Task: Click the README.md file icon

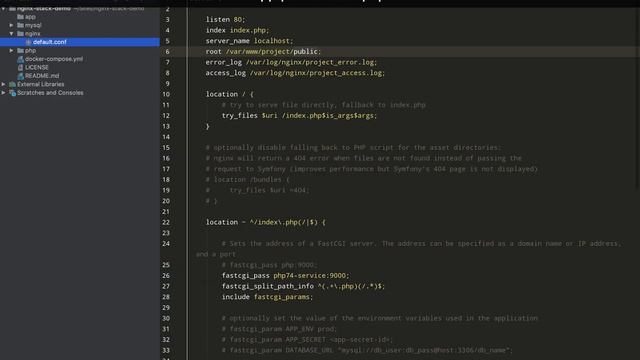Action: tap(20, 76)
